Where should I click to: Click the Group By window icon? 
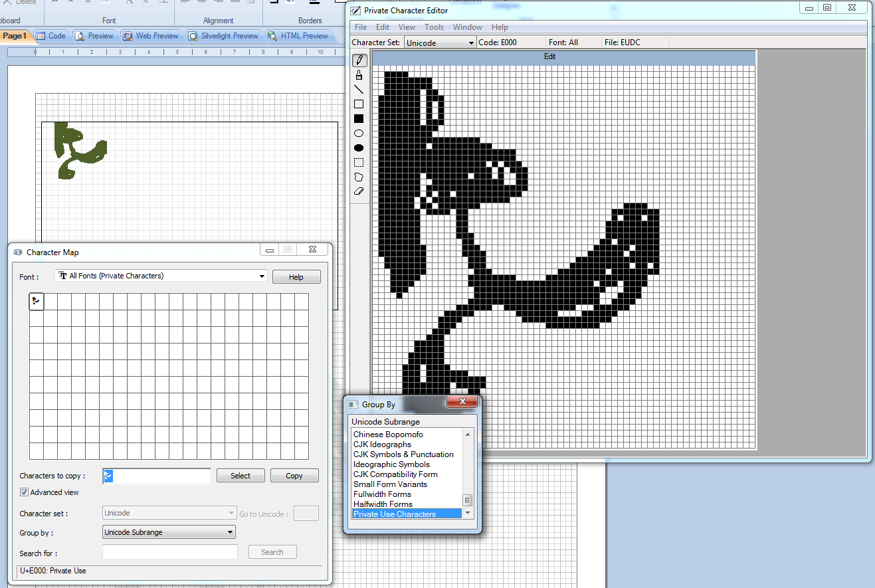click(353, 404)
